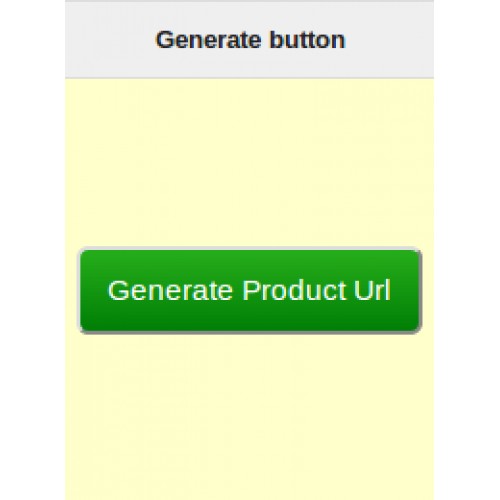
Task: Click the Generate Product Url button
Action: [250, 290]
